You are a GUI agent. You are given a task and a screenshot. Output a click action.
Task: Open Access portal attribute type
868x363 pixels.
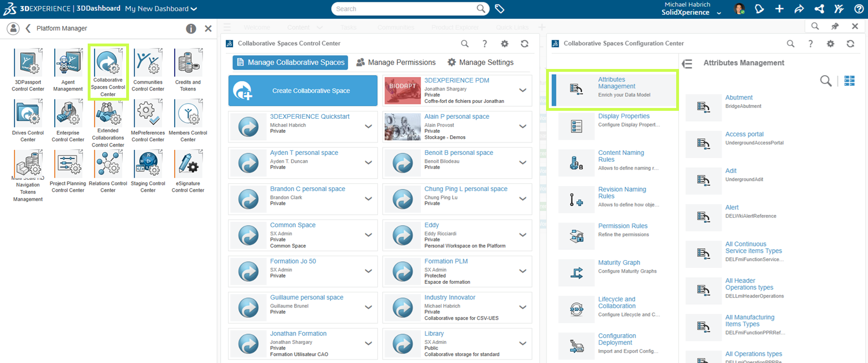(745, 135)
